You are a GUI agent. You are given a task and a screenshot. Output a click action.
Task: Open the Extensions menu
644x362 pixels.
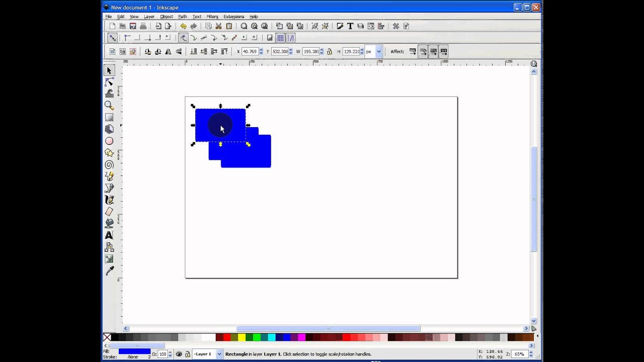pyautogui.click(x=234, y=17)
